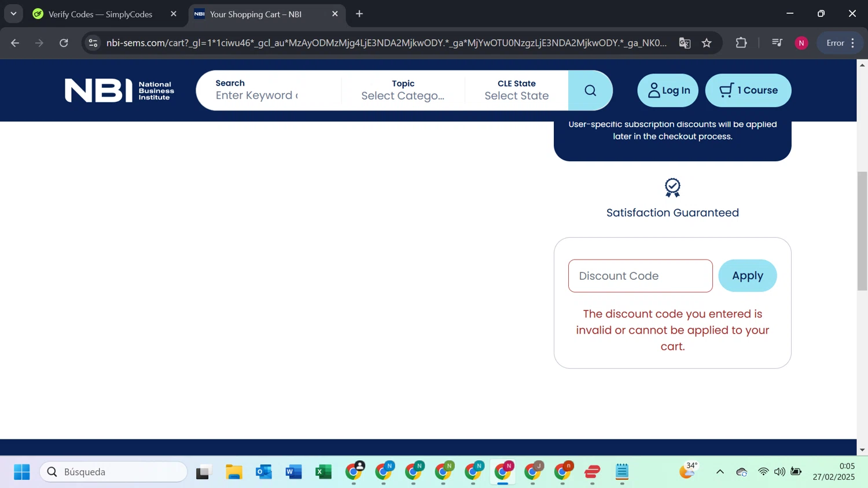Viewport: 868px width, 488px height.
Task: Open the site information icon in address bar
Action: point(93,43)
